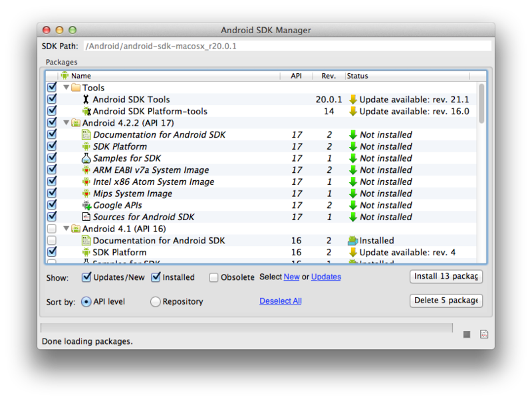The height and width of the screenshot is (401, 532).
Task: Click the package list vertical scrollbar
Action: point(481,104)
